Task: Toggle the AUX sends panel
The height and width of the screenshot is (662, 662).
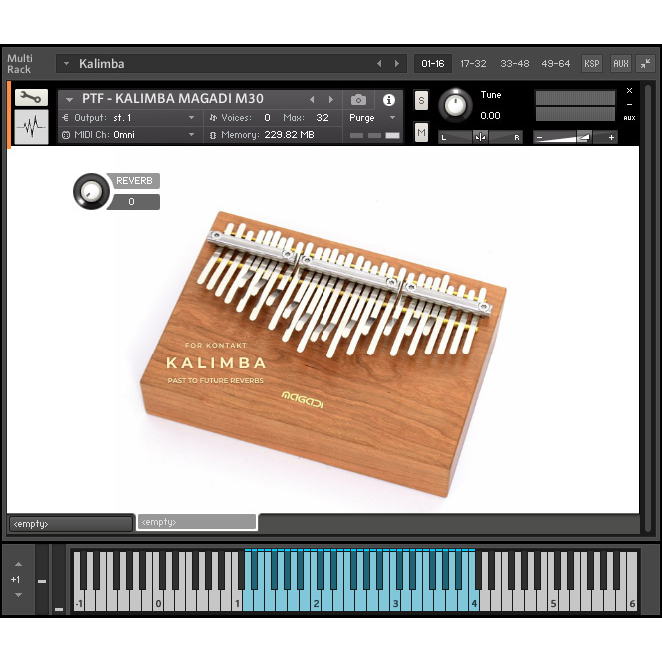Action: [620, 64]
